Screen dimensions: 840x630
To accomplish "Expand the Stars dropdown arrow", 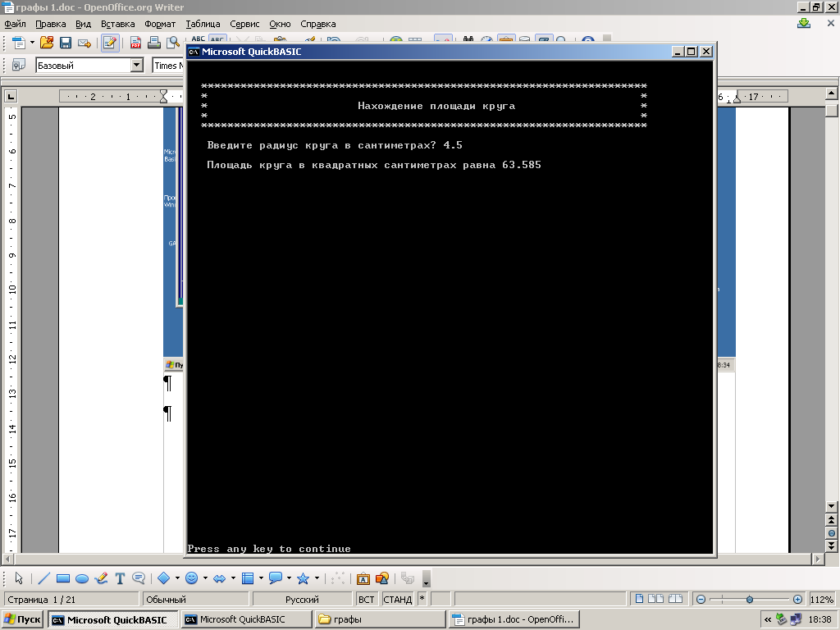I will tap(317, 578).
